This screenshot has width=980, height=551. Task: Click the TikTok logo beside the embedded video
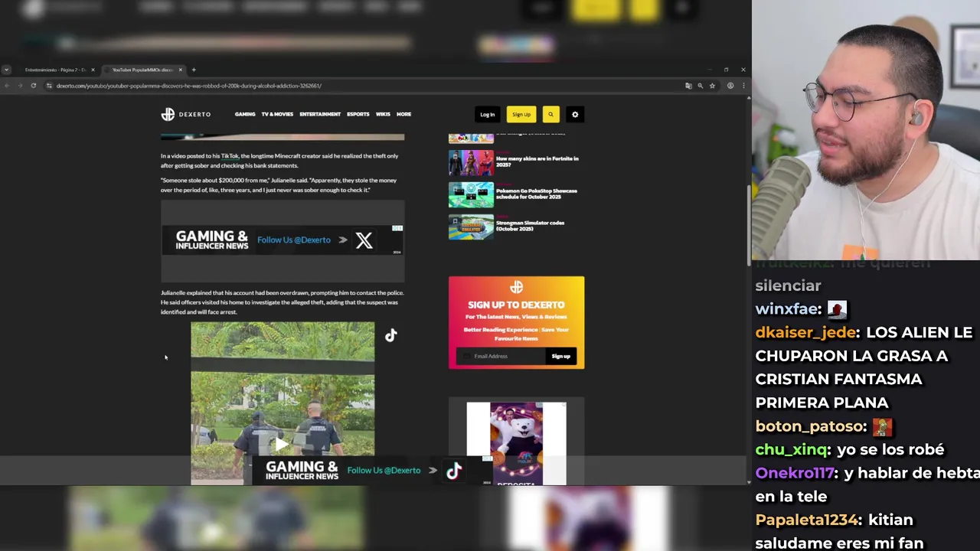click(391, 335)
